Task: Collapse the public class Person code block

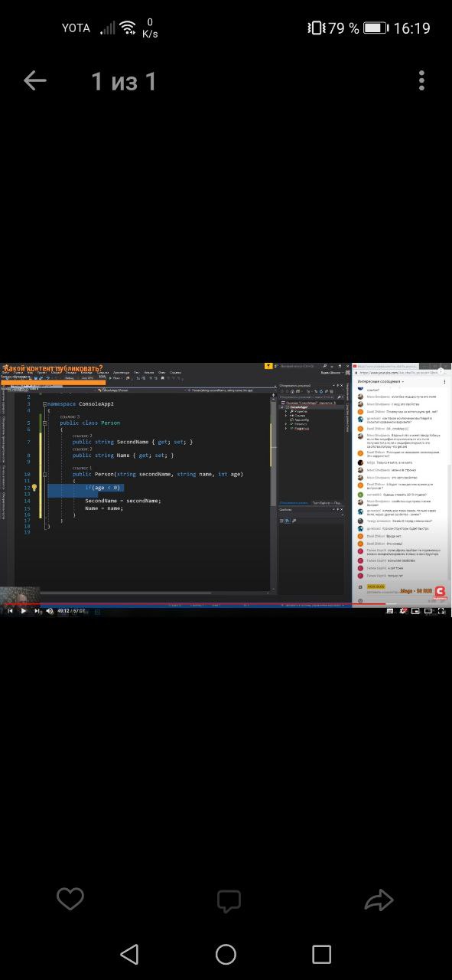Action: pyautogui.click(x=51, y=423)
